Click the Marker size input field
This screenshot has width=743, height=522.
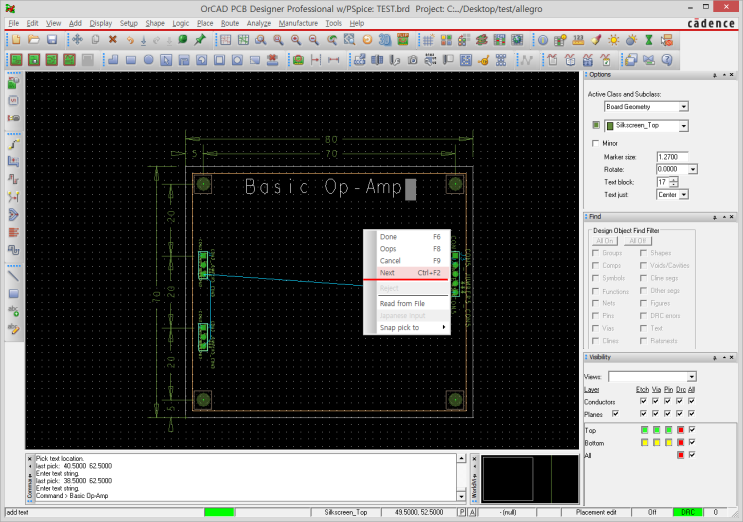click(672, 157)
